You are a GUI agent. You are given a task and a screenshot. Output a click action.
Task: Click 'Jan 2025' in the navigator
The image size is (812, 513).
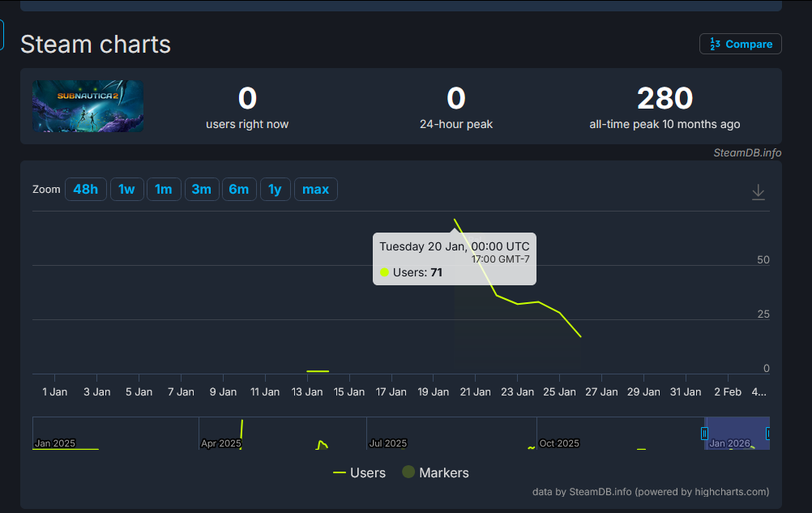(x=55, y=443)
